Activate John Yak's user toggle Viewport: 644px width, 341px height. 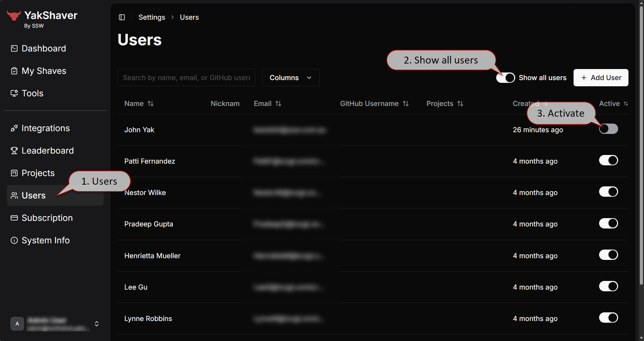click(x=608, y=129)
